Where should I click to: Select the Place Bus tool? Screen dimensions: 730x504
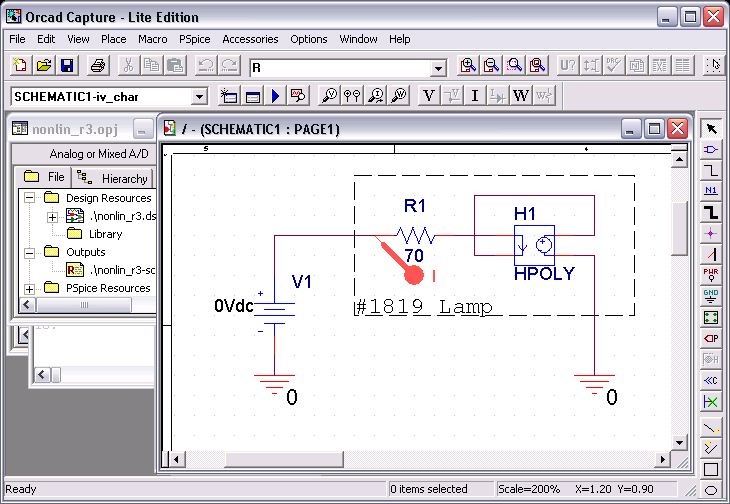[711, 212]
